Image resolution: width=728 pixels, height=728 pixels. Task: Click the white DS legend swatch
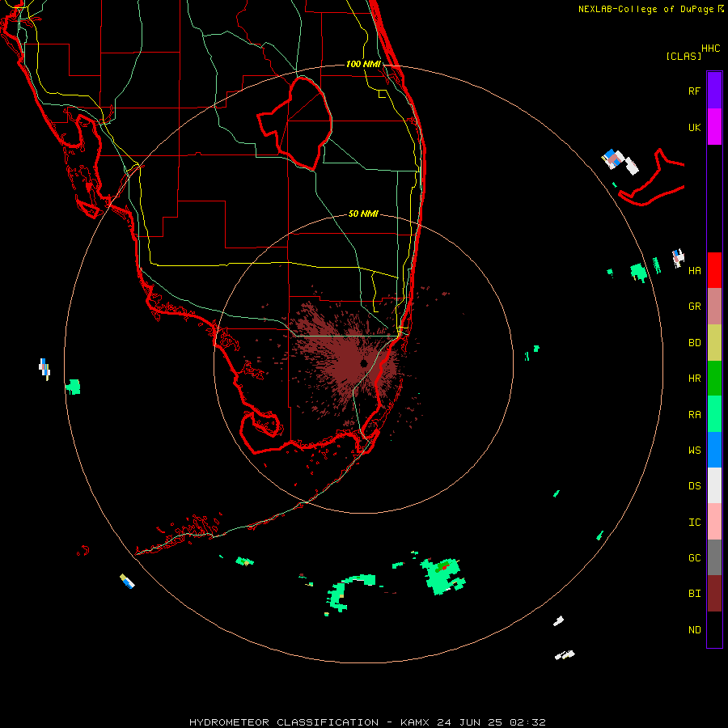(x=714, y=485)
